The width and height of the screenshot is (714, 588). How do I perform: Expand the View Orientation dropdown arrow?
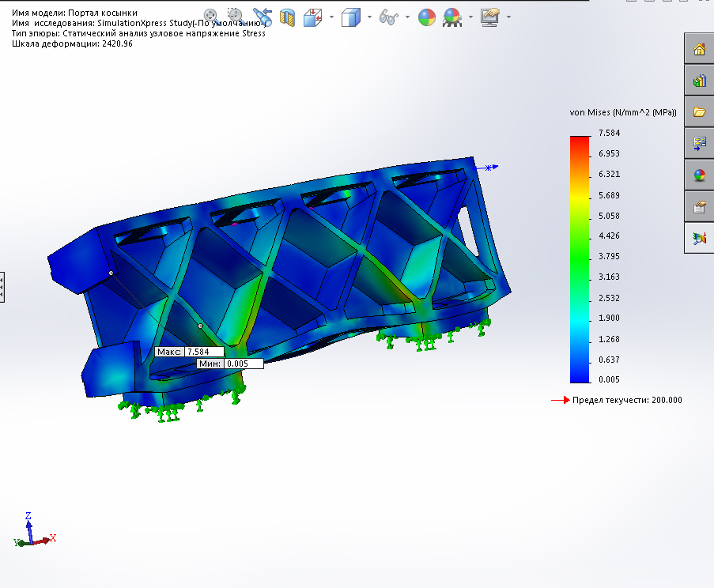(331, 17)
